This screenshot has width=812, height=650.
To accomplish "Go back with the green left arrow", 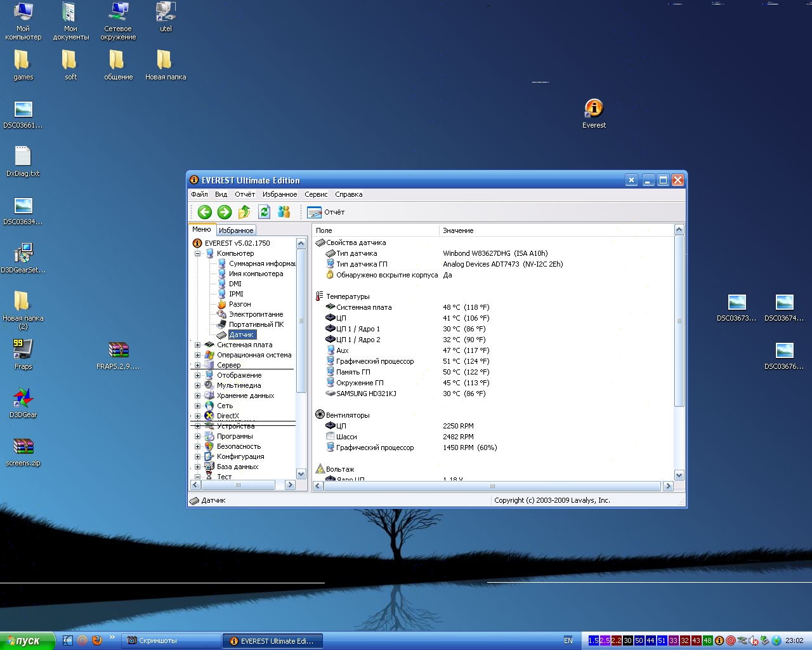I will click(204, 212).
